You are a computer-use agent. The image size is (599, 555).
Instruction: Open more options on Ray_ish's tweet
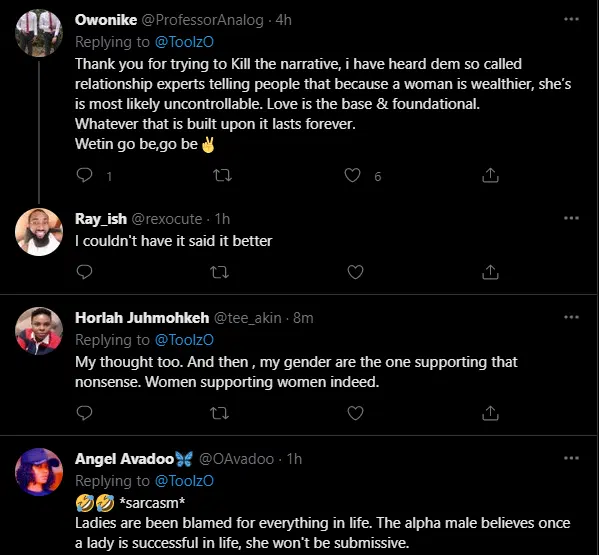[571, 218]
